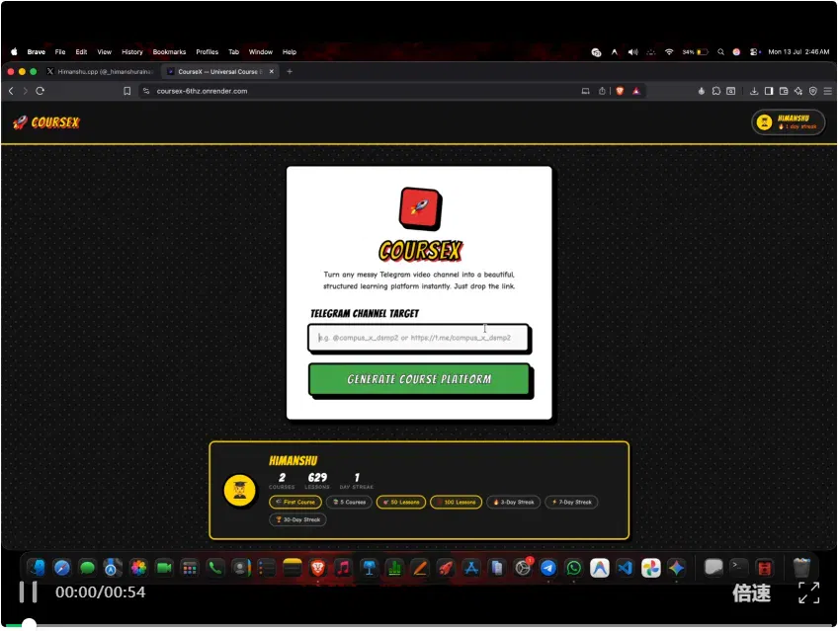Open Messages from the dock
This screenshot has width=840, height=631.
87,569
